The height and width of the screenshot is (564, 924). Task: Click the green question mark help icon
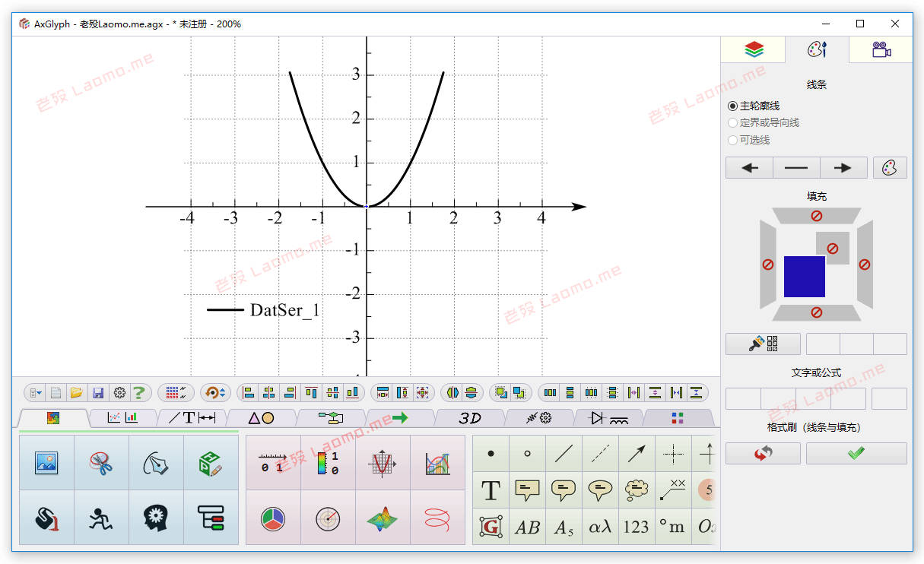pos(139,393)
